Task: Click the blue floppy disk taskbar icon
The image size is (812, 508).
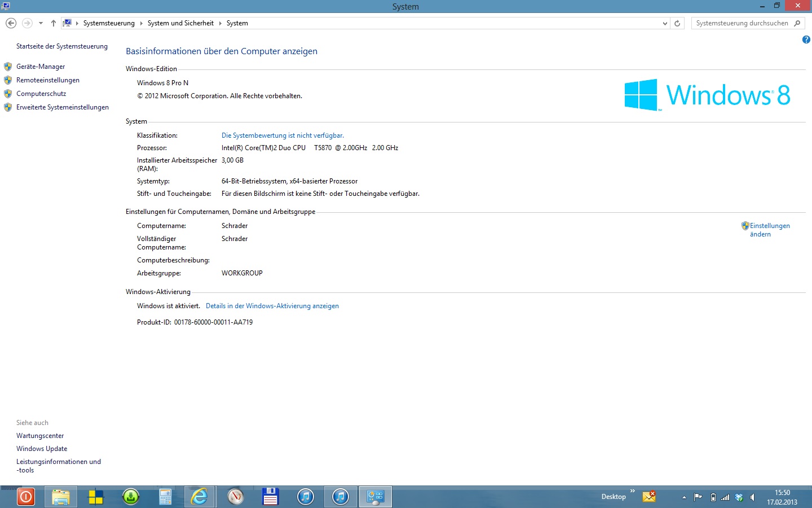Action: pyautogui.click(x=271, y=497)
